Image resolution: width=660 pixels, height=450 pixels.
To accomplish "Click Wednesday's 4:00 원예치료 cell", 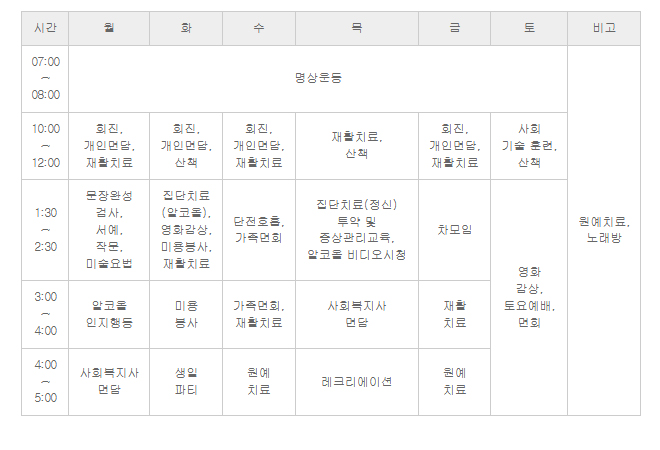I will (x=259, y=382).
